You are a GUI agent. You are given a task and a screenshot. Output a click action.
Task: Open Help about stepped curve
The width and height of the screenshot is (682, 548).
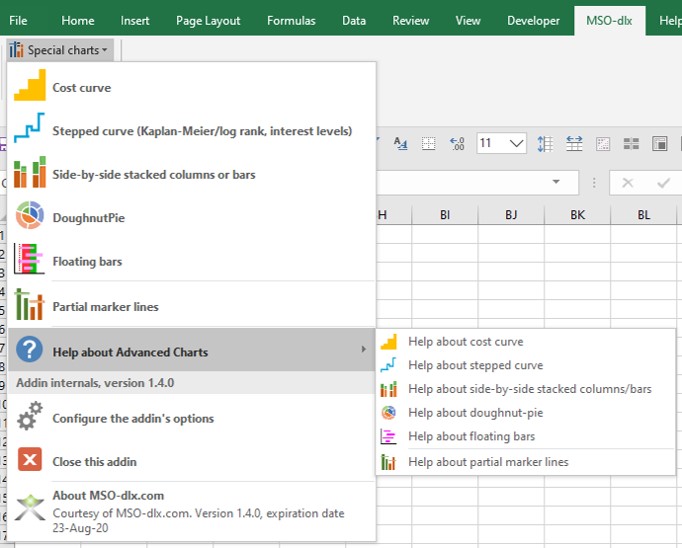(x=525, y=365)
